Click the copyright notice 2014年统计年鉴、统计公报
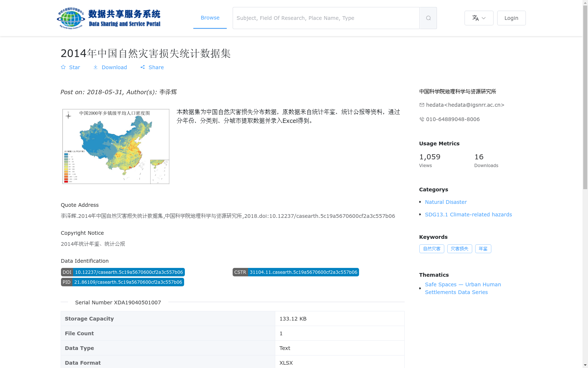Image resolution: width=588 pixels, height=368 pixels. (x=93, y=244)
